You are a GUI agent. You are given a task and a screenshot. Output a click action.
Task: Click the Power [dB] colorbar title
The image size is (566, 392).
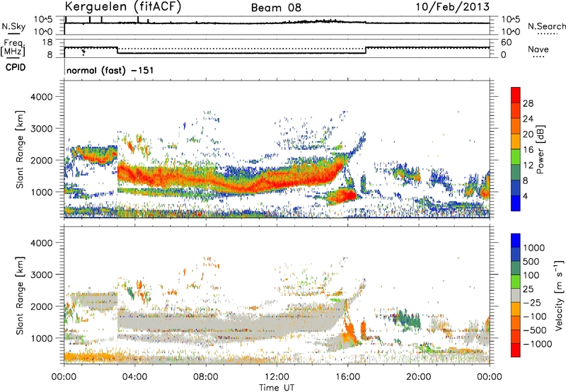pyautogui.click(x=540, y=149)
